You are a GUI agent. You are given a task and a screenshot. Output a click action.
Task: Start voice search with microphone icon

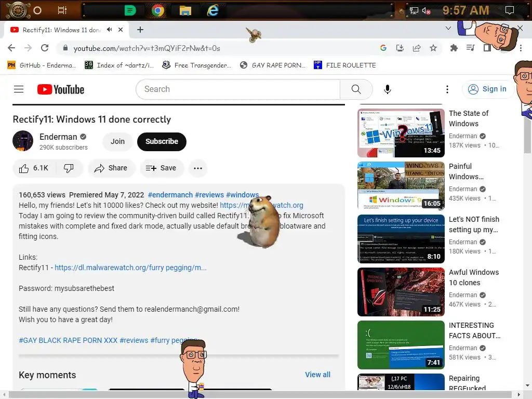pos(387,89)
